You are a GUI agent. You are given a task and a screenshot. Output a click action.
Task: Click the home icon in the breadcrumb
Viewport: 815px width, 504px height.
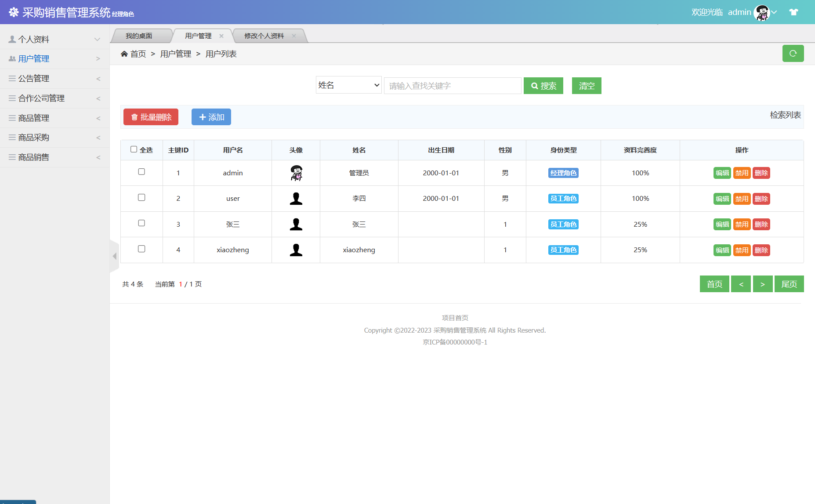(x=124, y=54)
